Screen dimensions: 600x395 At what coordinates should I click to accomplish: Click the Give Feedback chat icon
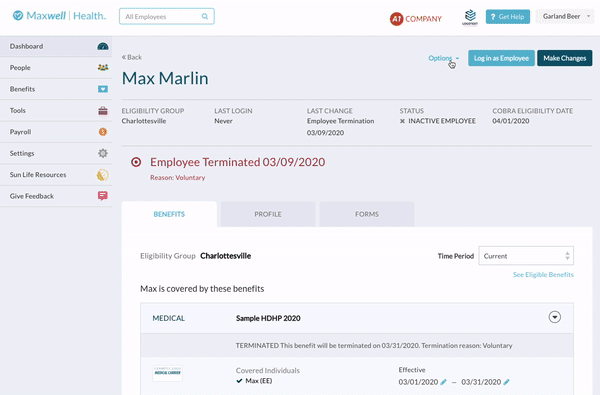103,196
